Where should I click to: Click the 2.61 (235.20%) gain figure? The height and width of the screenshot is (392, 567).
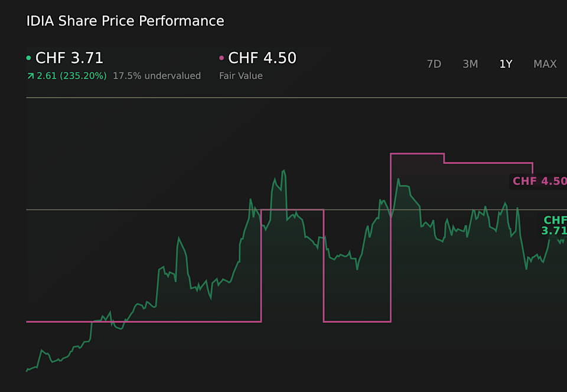[71, 76]
